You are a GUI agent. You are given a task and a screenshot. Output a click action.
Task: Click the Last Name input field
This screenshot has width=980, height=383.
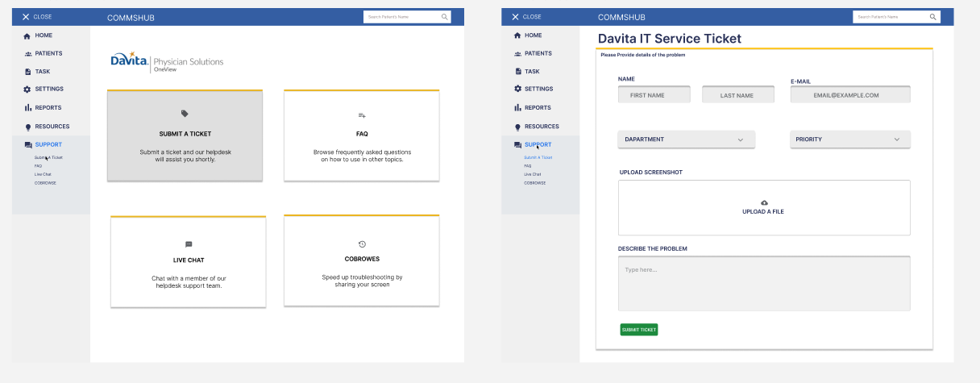pos(738,94)
